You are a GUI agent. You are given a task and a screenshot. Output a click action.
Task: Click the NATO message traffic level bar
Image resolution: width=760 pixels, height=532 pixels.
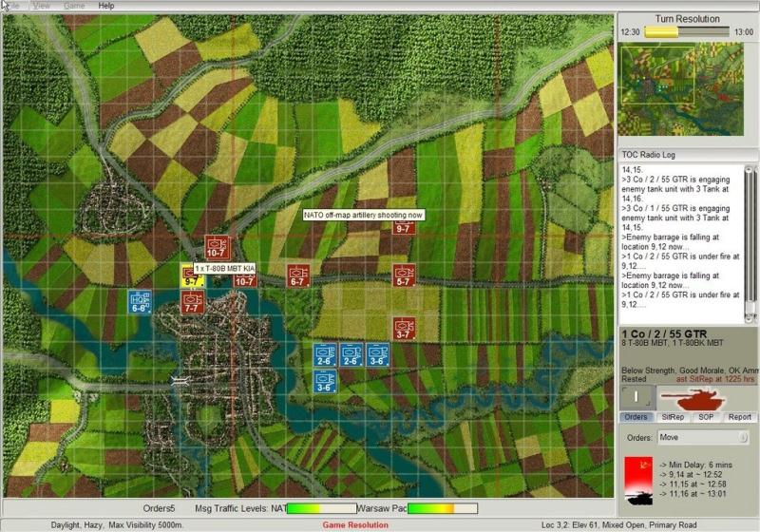321,509
